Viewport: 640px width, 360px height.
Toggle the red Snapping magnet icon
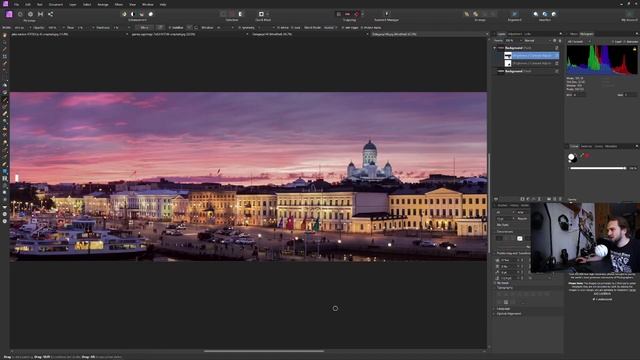pos(356,14)
